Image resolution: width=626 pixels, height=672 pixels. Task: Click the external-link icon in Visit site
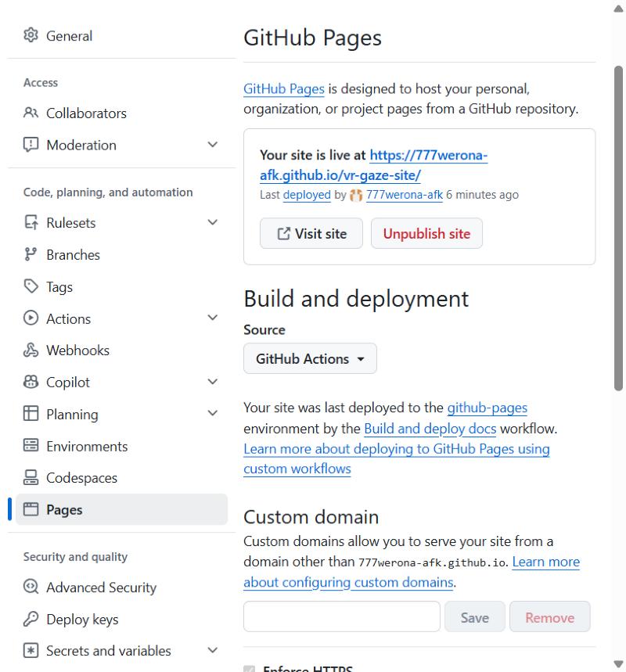pos(283,234)
